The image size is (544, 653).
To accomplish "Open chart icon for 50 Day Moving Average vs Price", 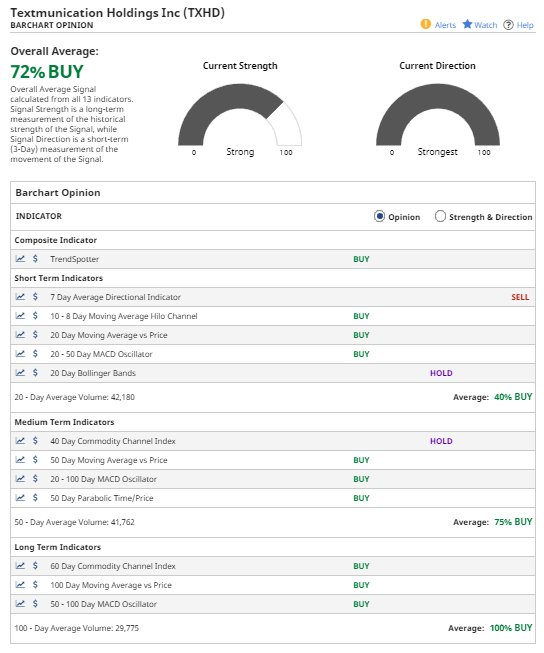I will pyautogui.click(x=20, y=460).
